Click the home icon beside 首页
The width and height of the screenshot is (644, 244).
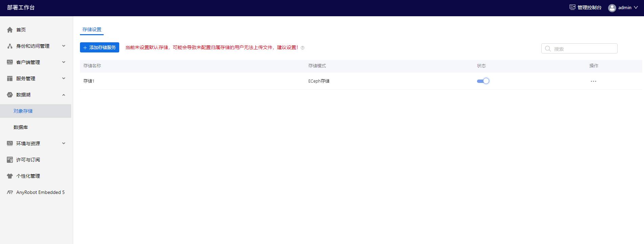(10, 30)
